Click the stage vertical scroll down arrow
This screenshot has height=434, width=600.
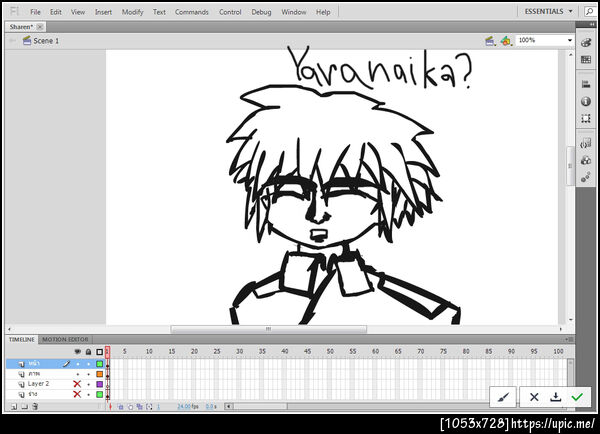click(571, 320)
